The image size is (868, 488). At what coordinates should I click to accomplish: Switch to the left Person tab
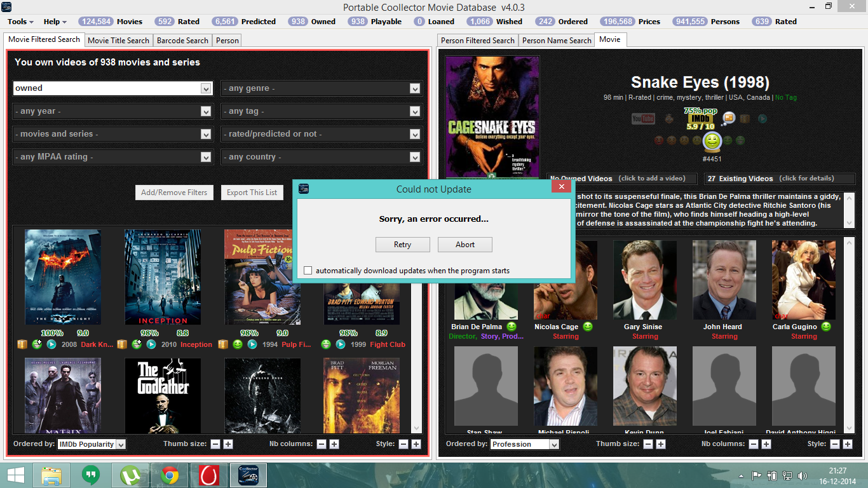tap(227, 40)
